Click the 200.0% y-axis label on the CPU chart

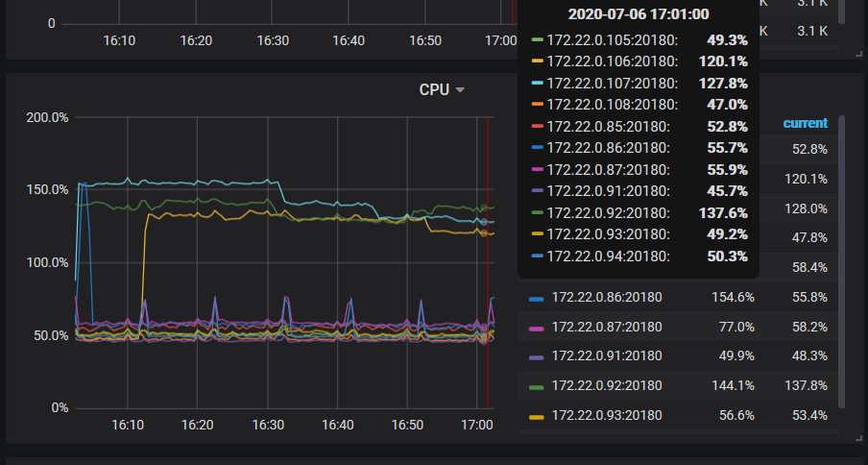[x=48, y=117]
